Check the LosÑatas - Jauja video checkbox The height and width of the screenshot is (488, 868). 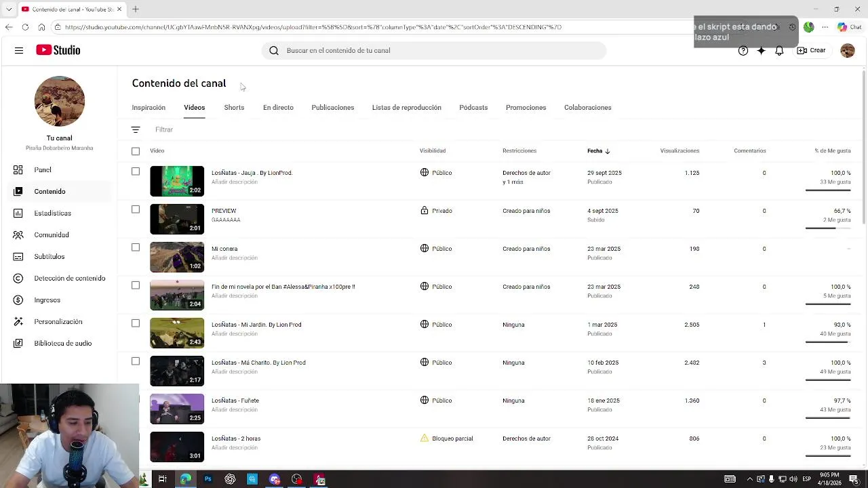(x=136, y=171)
